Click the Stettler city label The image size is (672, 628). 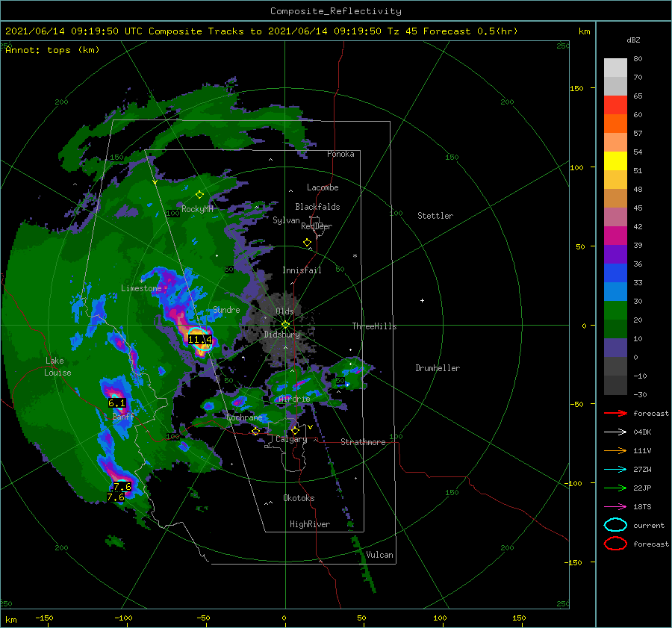pos(435,216)
